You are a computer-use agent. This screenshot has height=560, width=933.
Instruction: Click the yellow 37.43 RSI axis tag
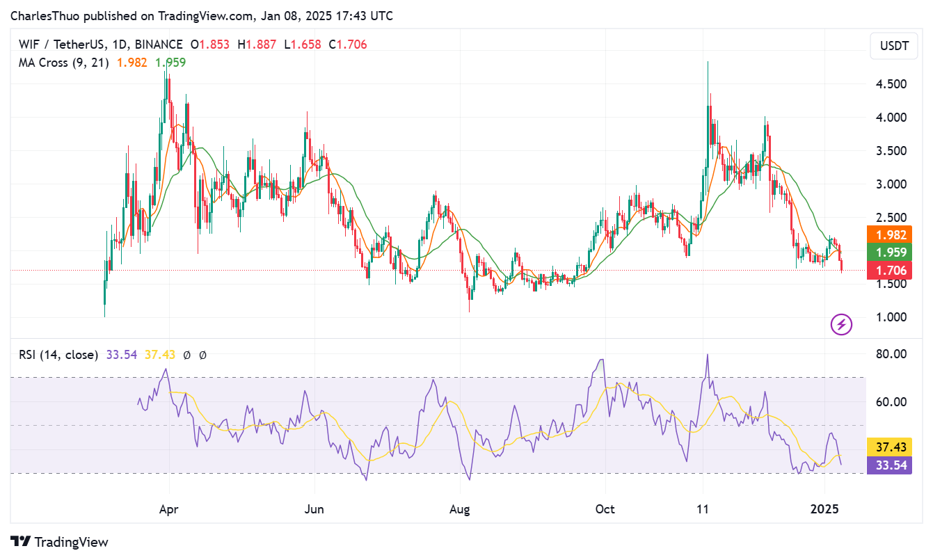[889, 447]
